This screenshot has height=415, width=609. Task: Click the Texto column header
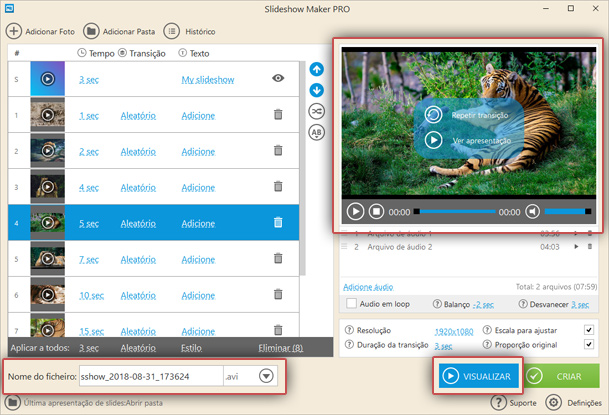click(x=194, y=53)
